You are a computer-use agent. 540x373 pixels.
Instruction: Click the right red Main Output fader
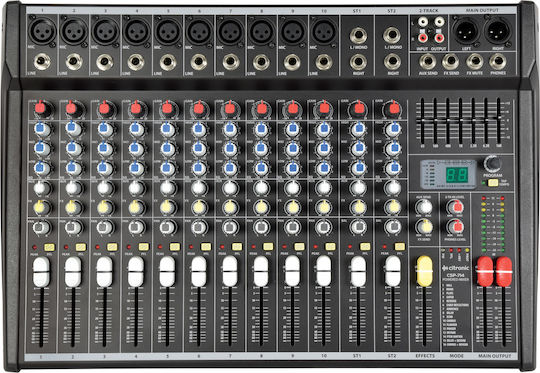click(x=504, y=272)
